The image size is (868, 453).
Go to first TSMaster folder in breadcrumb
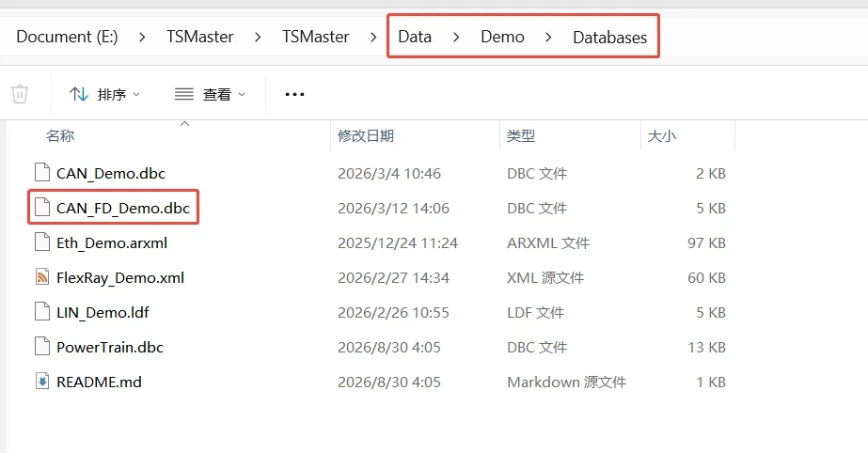(200, 37)
